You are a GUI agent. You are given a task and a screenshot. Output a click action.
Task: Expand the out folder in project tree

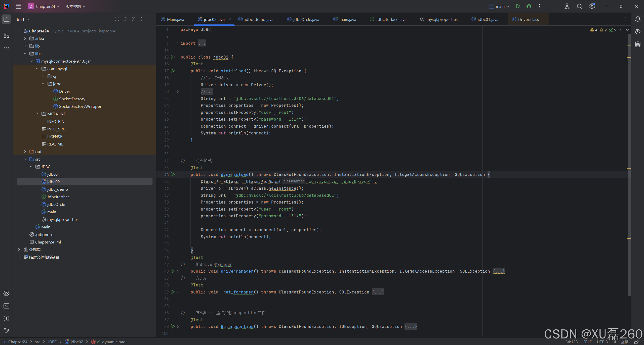point(25,152)
